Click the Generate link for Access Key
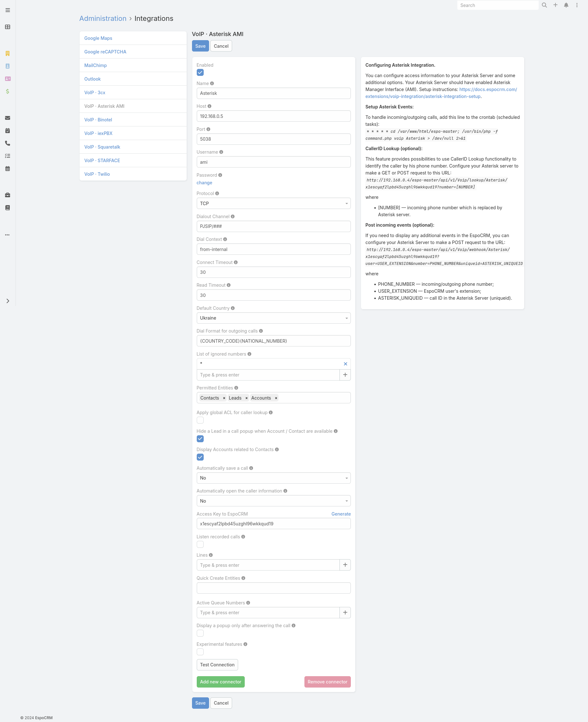The width and height of the screenshot is (588, 722). pos(341,514)
